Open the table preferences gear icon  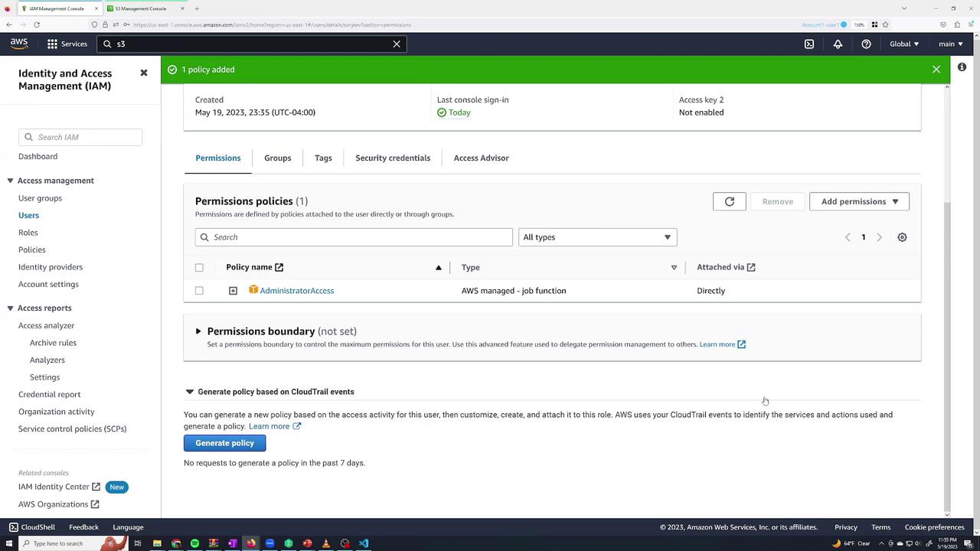(902, 237)
